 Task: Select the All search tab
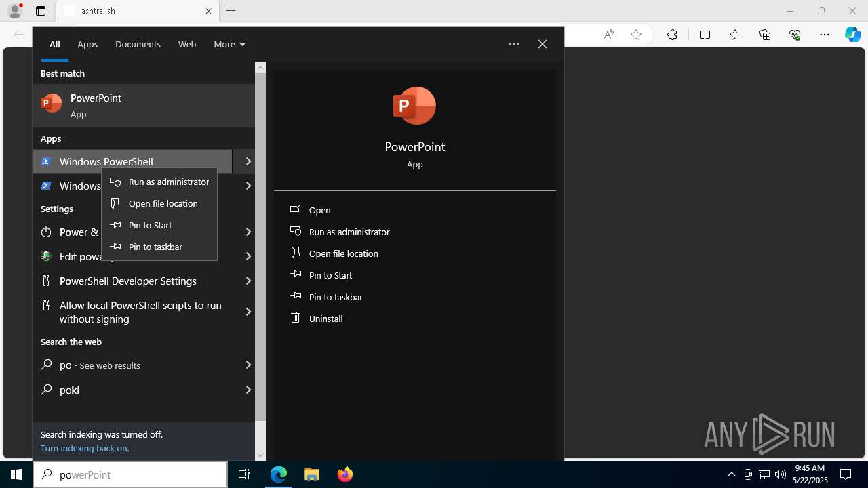click(54, 44)
